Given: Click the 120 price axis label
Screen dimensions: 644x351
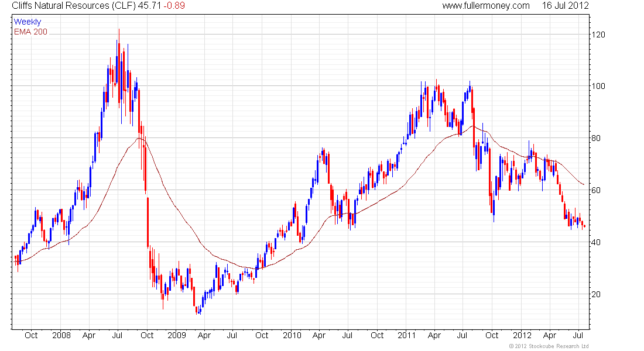Looking at the screenshot, I should [x=598, y=35].
